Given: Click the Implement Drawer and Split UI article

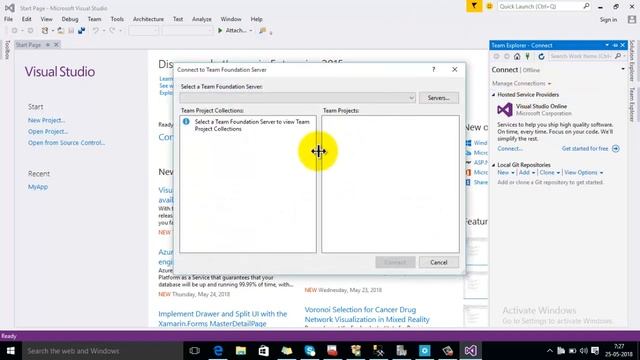Looking at the screenshot, I should pyautogui.click(x=222, y=318).
